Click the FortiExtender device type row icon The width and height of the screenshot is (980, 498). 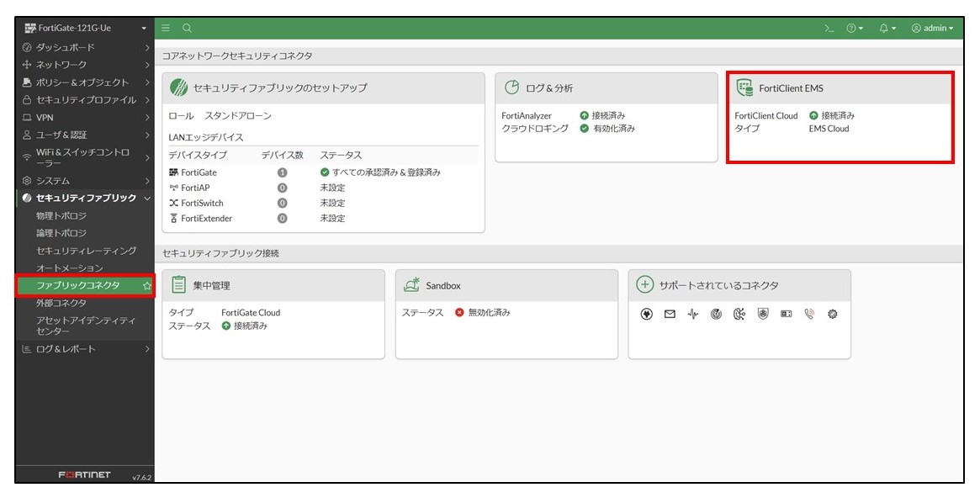174,218
